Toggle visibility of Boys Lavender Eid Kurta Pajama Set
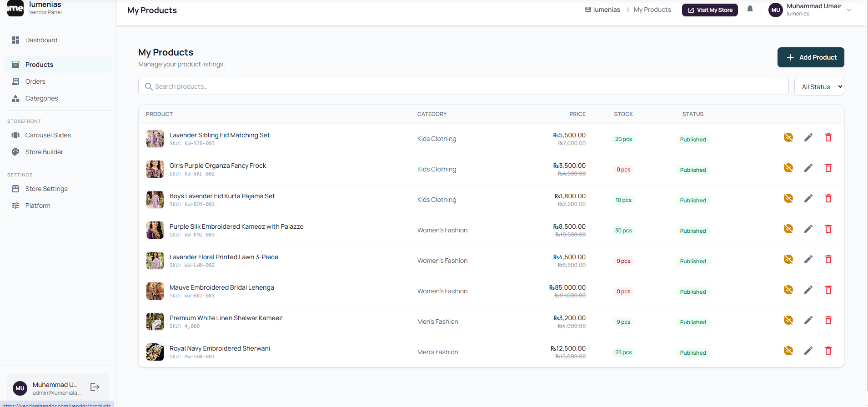 tap(788, 198)
